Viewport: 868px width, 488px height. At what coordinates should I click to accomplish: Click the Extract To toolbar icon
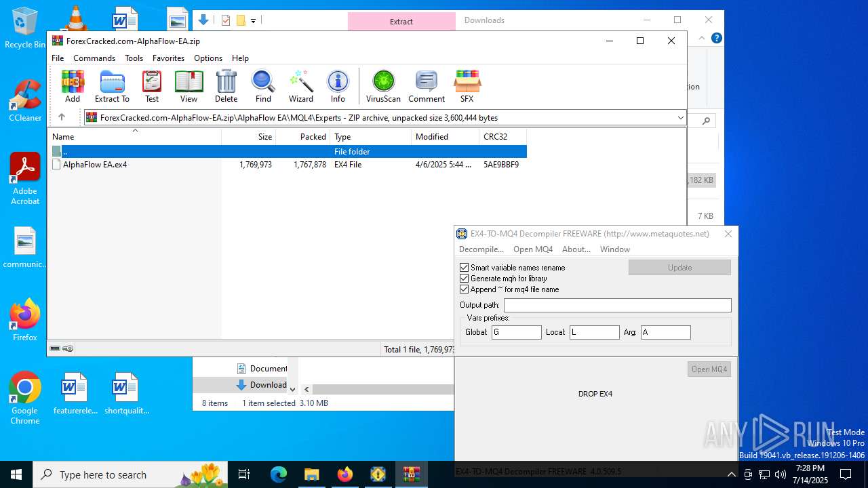click(x=112, y=86)
